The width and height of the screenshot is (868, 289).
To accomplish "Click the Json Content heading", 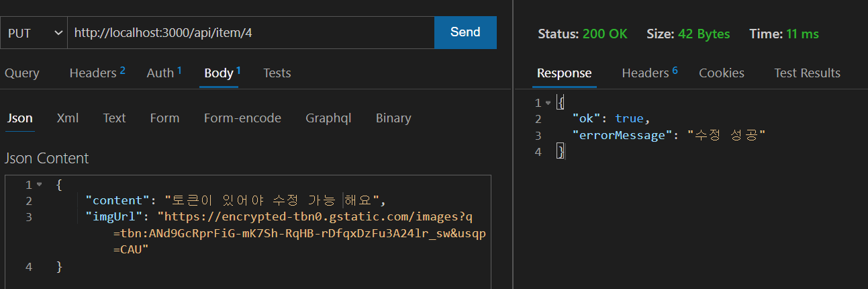I will 47,159.
